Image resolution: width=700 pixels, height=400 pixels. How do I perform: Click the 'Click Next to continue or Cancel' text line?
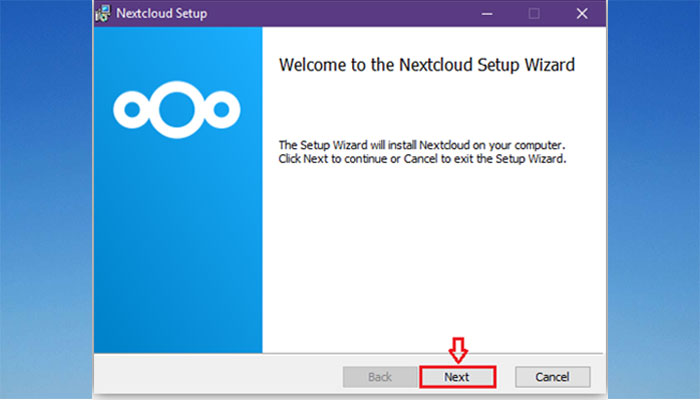422,159
